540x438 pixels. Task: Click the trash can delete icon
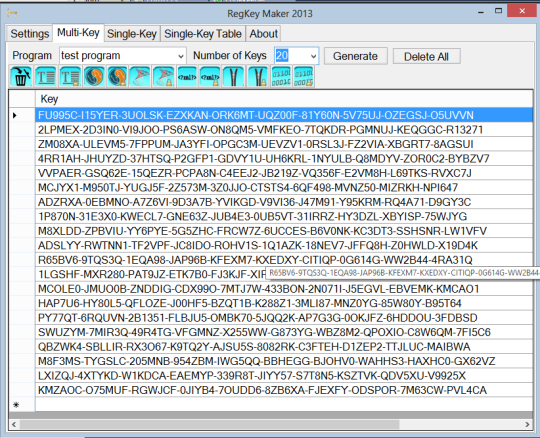click(x=21, y=76)
